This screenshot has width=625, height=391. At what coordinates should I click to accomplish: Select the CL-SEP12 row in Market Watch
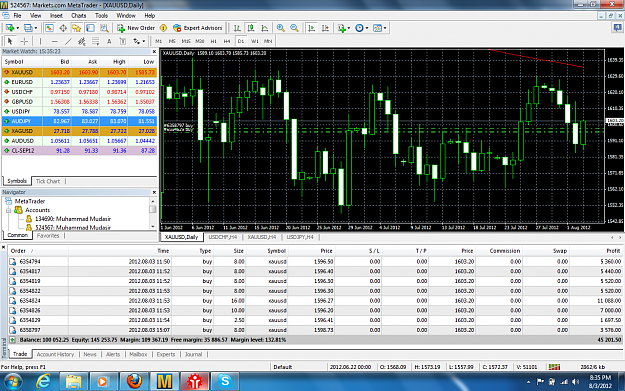pyautogui.click(x=79, y=151)
